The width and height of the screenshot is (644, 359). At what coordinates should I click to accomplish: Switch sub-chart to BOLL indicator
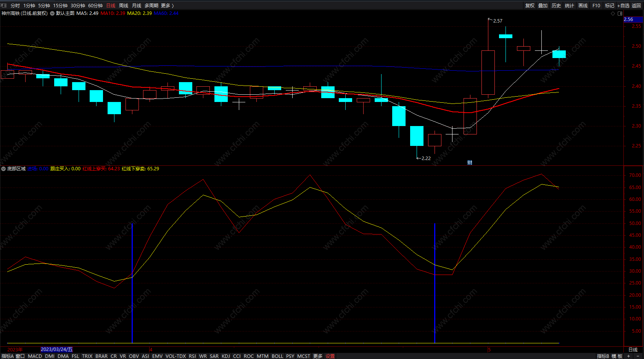[277, 356]
